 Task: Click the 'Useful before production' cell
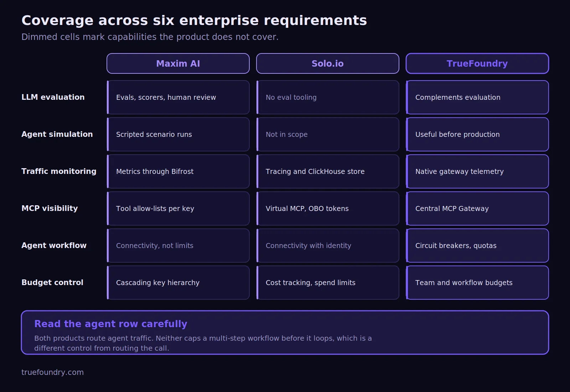(x=477, y=134)
